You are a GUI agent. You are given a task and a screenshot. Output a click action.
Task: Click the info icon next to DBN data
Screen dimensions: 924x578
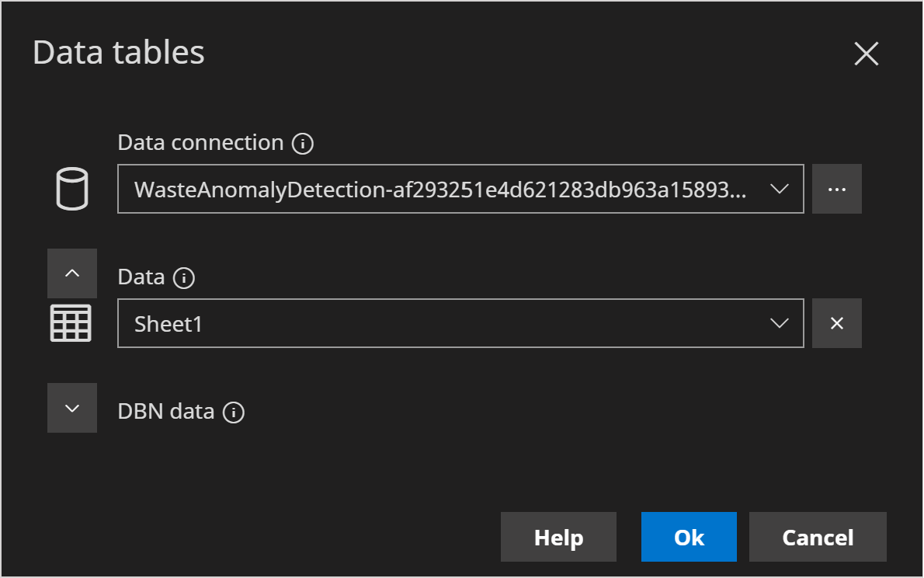[233, 411]
